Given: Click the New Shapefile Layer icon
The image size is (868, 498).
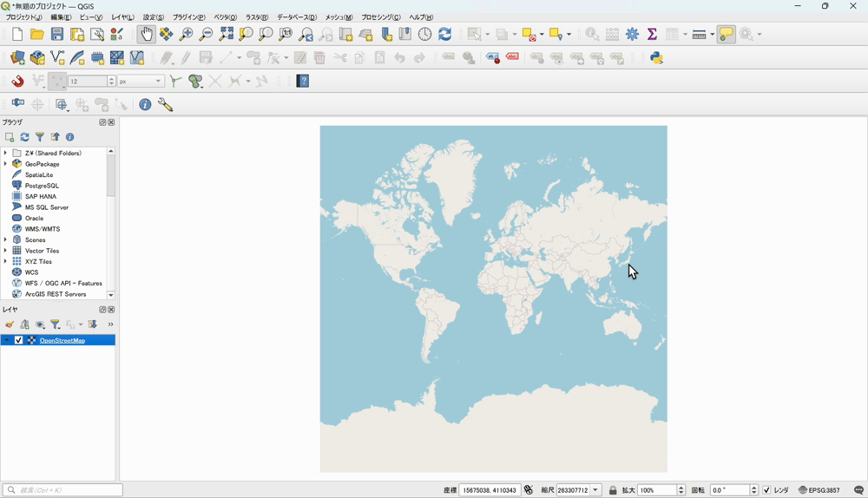Looking at the screenshot, I should (x=57, y=57).
